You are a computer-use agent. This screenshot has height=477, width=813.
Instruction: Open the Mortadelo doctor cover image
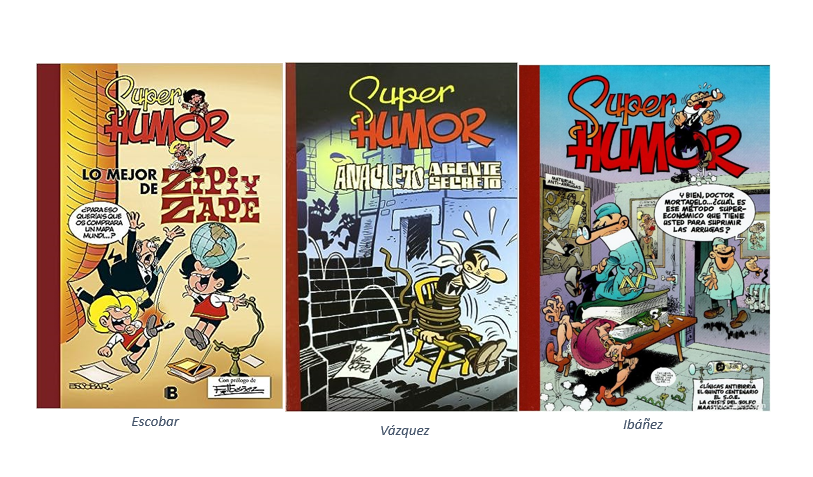tap(644, 237)
